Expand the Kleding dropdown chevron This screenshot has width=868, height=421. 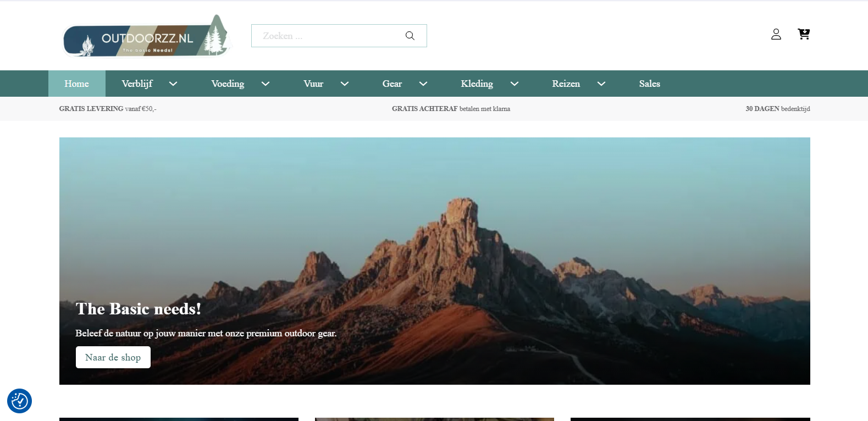pos(515,84)
